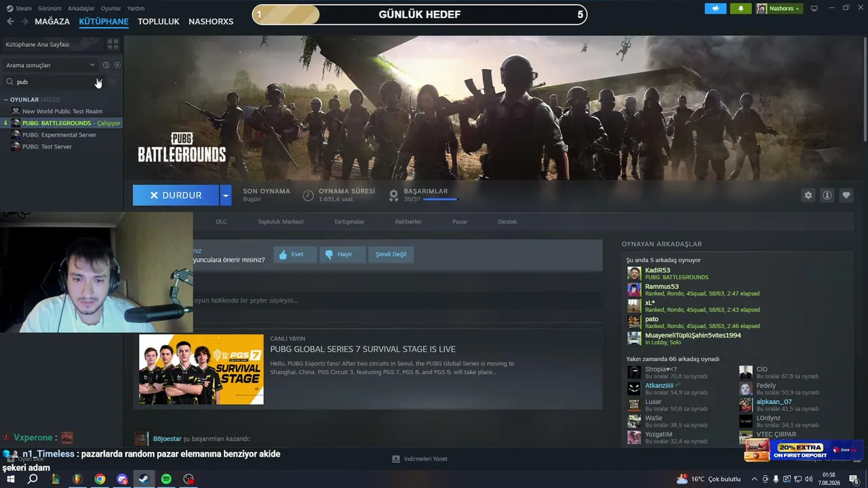Screen dimensions: 868x488
Task: Open the Tartışmalar tab
Action: tap(349, 222)
